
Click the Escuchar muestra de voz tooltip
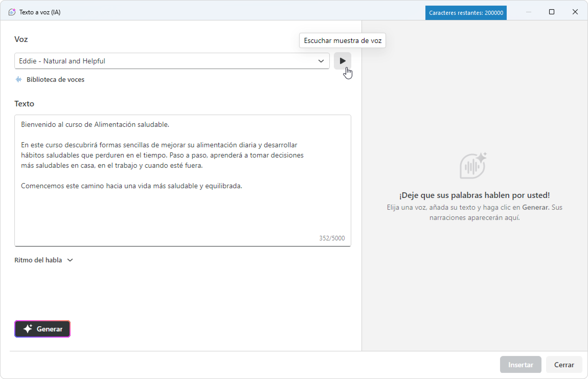[x=343, y=40]
